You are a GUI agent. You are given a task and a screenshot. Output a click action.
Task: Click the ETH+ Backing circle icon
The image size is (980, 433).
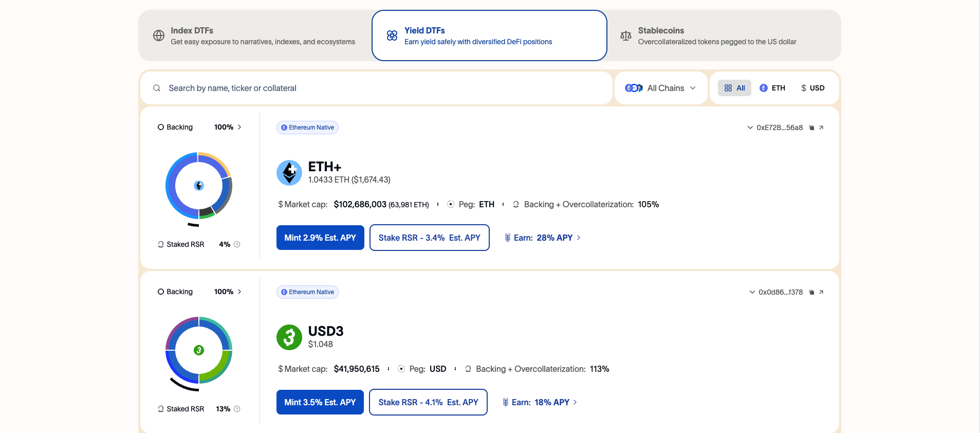(x=161, y=127)
